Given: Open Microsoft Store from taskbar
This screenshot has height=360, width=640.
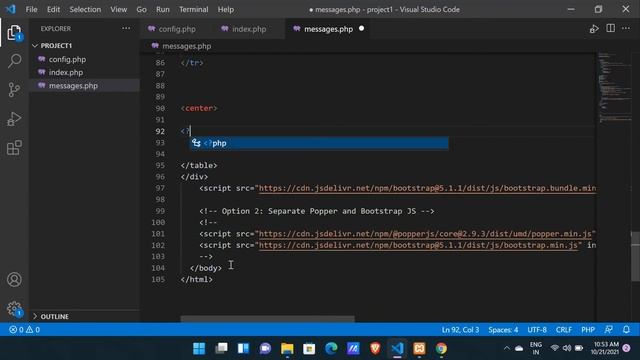Looking at the screenshot, I should coord(309,349).
